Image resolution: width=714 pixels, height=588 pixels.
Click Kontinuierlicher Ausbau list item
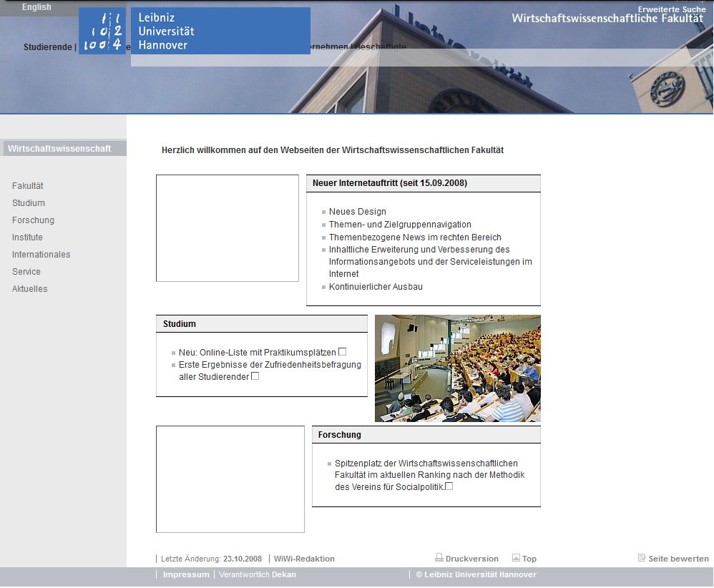[376, 286]
